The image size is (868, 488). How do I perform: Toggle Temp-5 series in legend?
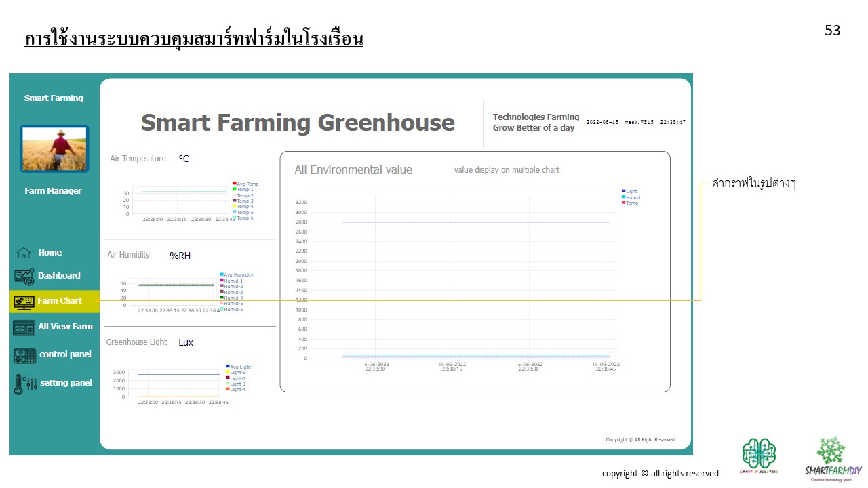click(x=243, y=212)
